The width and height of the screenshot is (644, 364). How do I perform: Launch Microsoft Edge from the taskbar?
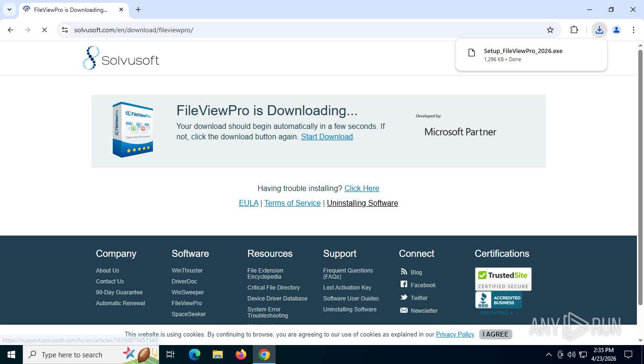tap(194, 355)
